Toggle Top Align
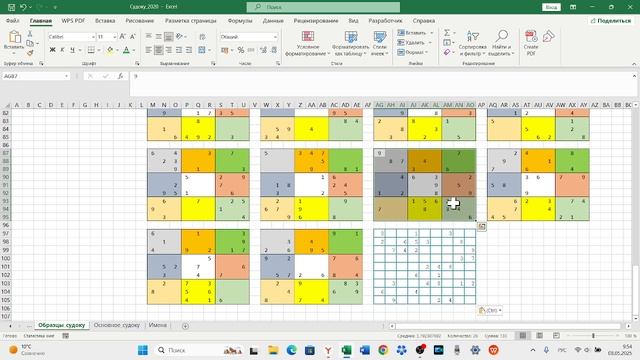The width and height of the screenshot is (640, 360). click(149, 37)
